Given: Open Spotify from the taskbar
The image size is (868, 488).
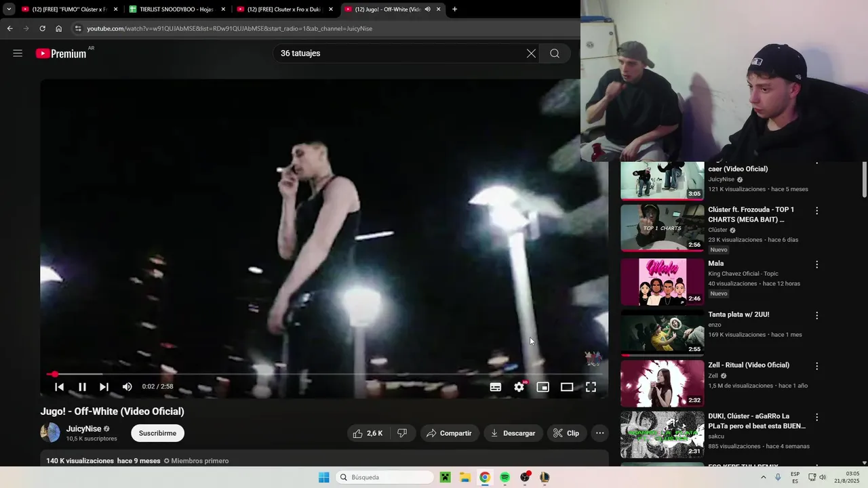Looking at the screenshot, I should click(x=505, y=477).
